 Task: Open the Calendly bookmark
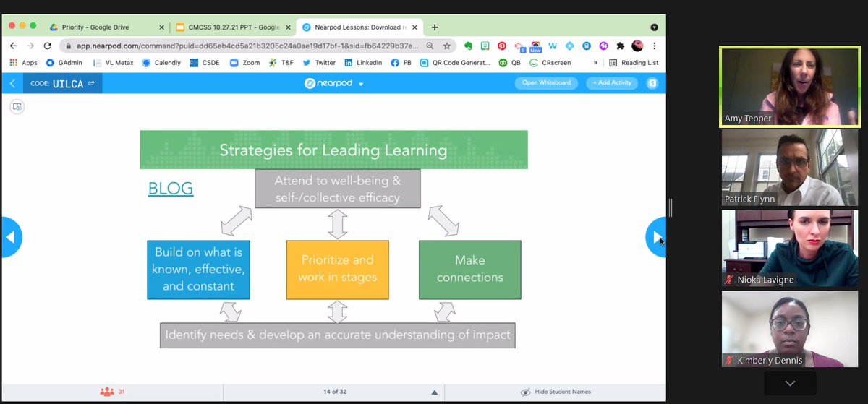161,63
